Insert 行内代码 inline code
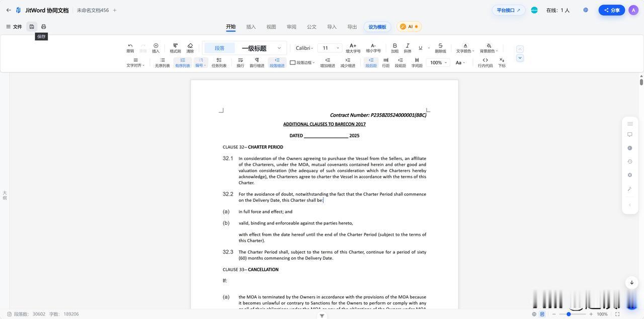The image size is (644, 319). (x=486, y=62)
